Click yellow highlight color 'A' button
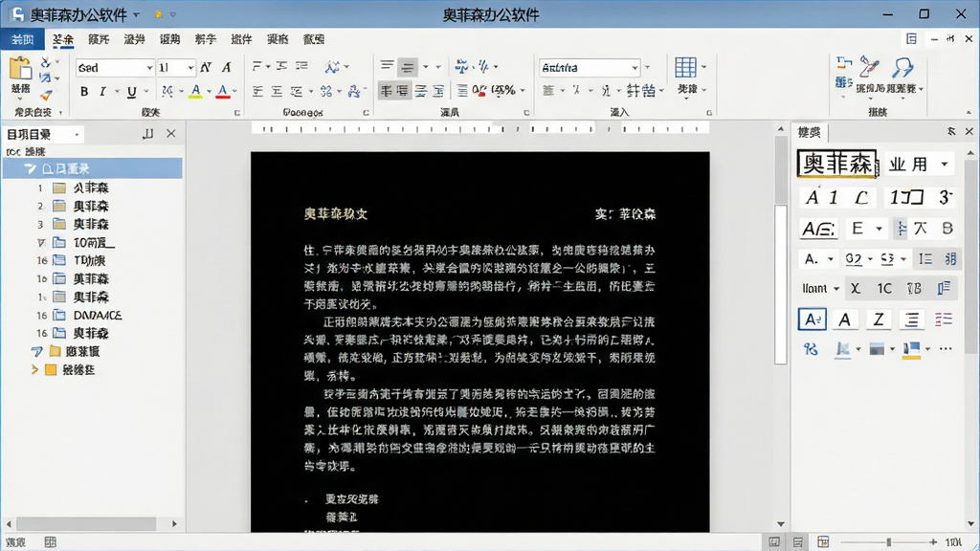Screen dimensions: 980x551 click(x=195, y=92)
